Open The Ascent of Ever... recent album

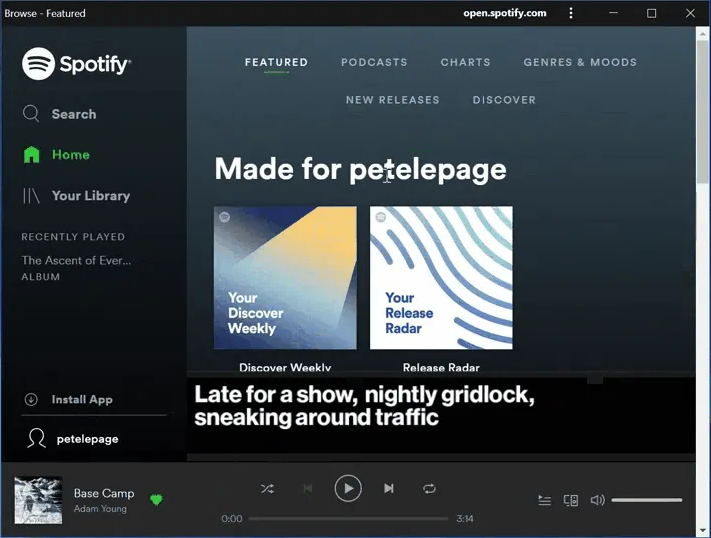76,261
